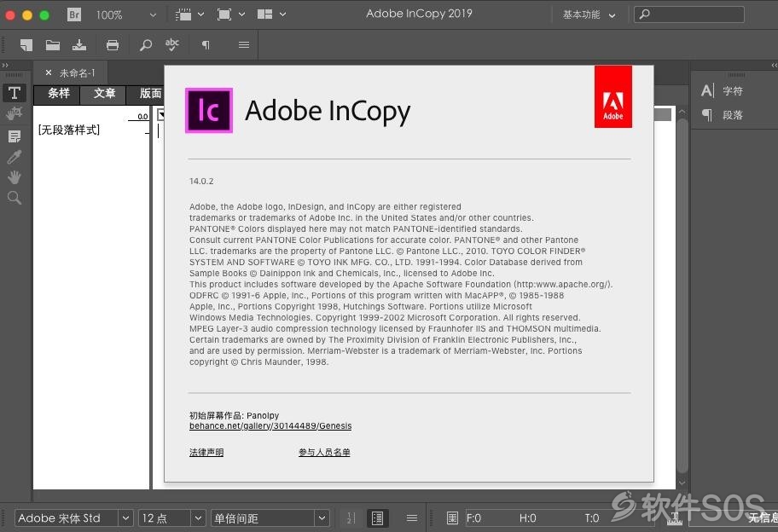Image resolution: width=778 pixels, height=532 pixels.
Task: Collapse the right panel dock arrows
Action: tap(774, 65)
